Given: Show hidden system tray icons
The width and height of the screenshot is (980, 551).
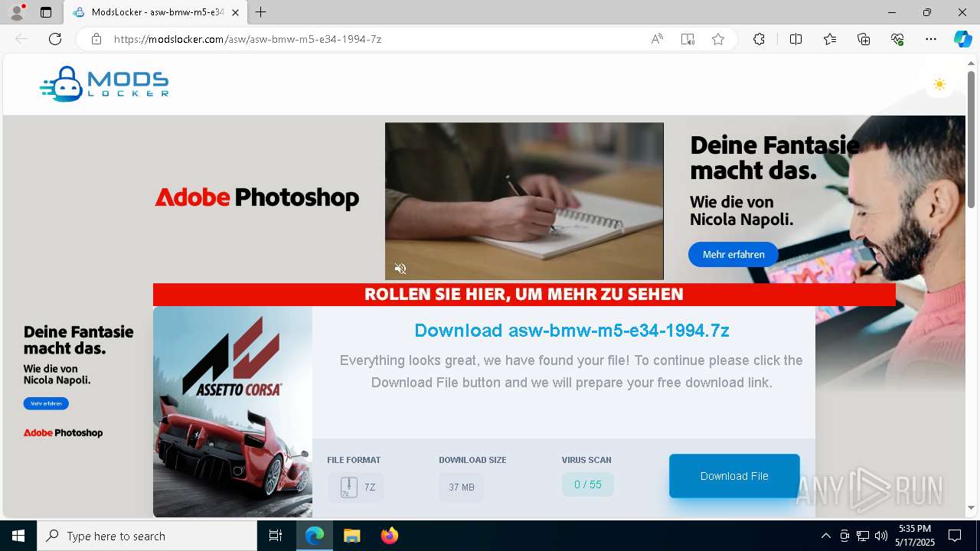Looking at the screenshot, I should [x=825, y=536].
